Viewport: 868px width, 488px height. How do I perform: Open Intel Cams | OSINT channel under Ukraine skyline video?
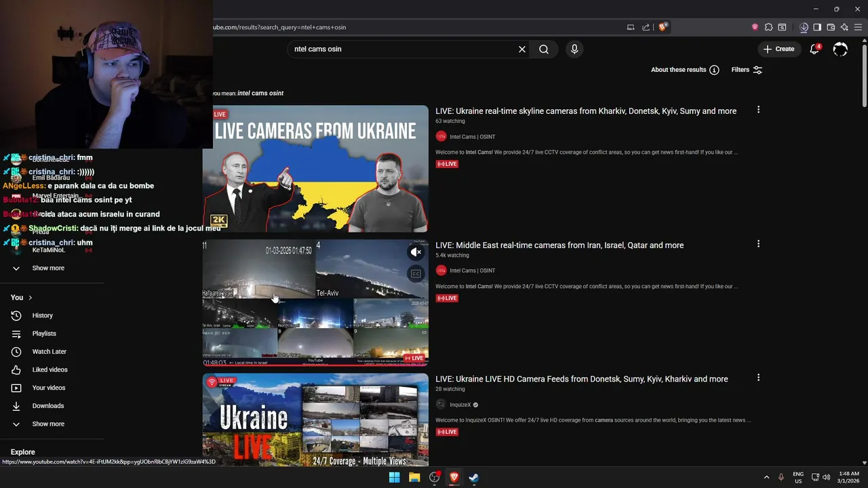point(473,136)
